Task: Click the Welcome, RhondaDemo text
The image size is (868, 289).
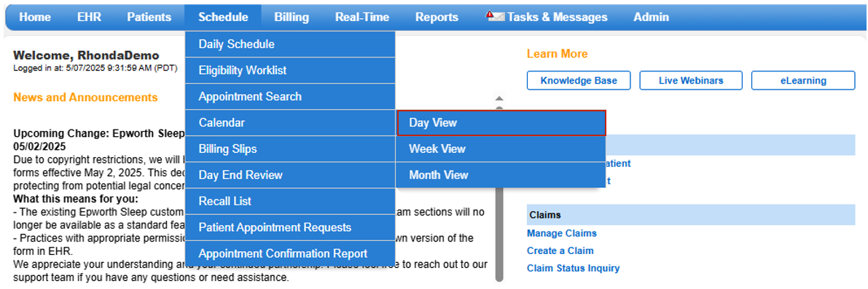Action: [x=86, y=55]
